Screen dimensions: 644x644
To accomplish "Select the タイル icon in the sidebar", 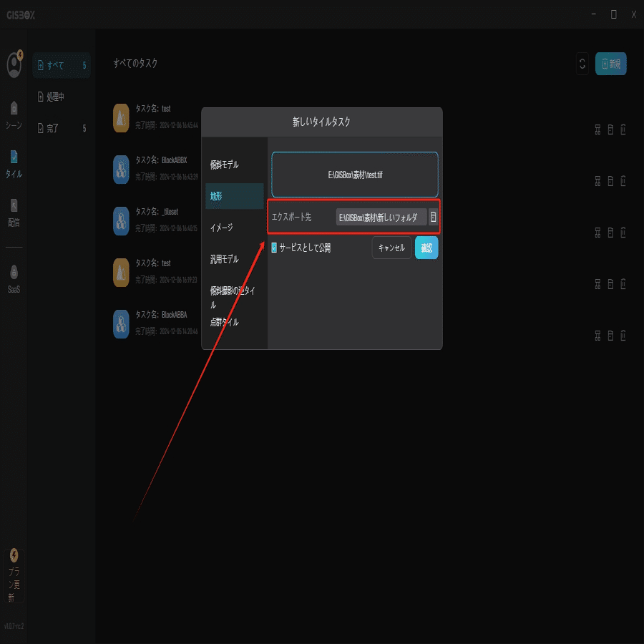I will pyautogui.click(x=13, y=159).
